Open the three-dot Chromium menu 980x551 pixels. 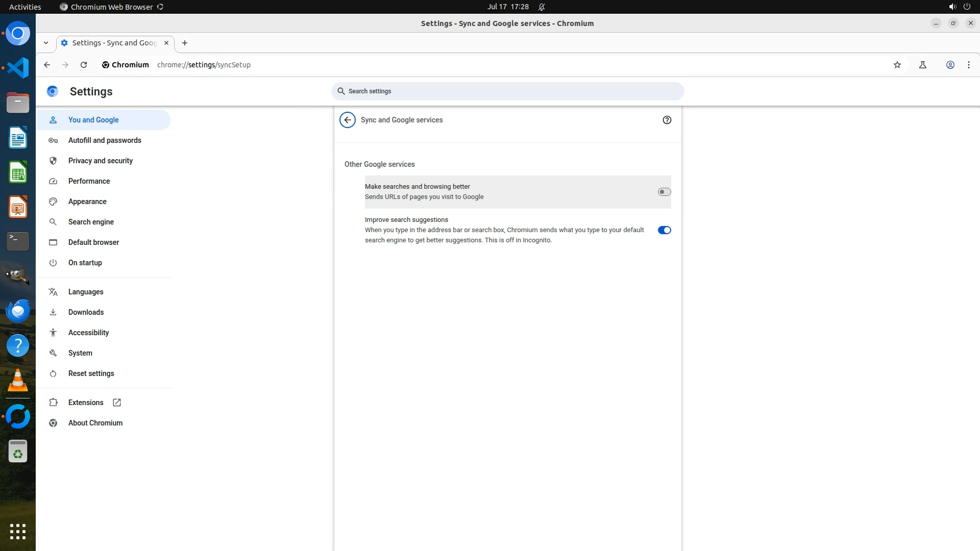969,65
